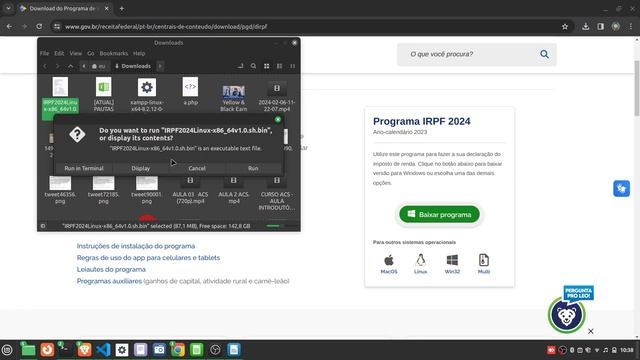Choose the MacOS download option

coord(389,264)
